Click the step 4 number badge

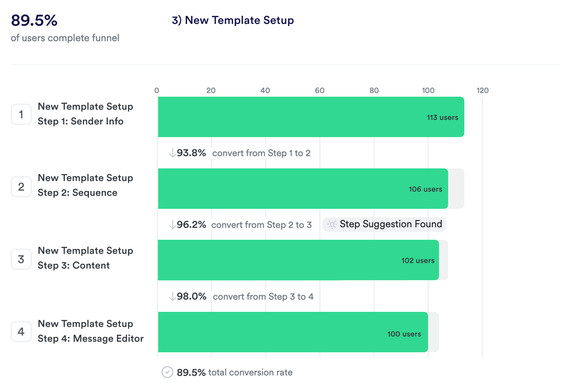[x=21, y=332]
